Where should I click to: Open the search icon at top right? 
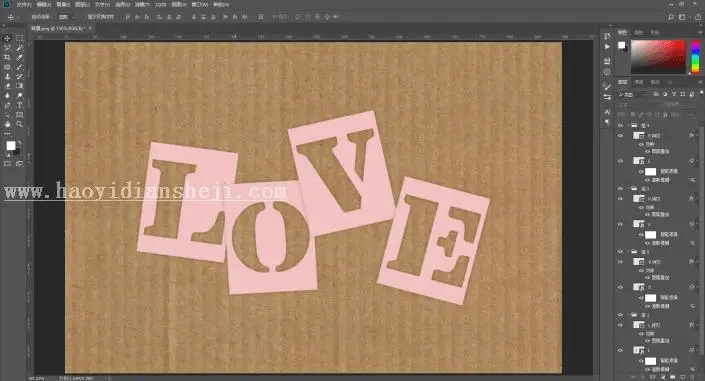point(671,17)
